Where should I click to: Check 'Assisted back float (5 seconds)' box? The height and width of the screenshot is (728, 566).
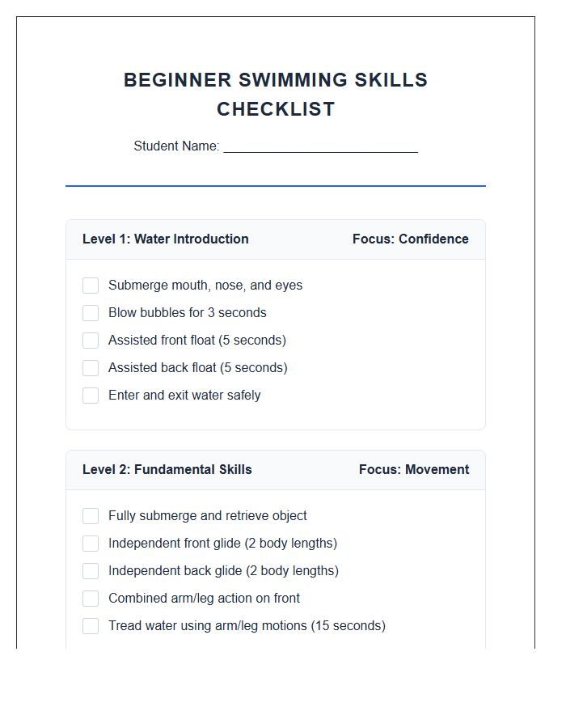(x=91, y=368)
